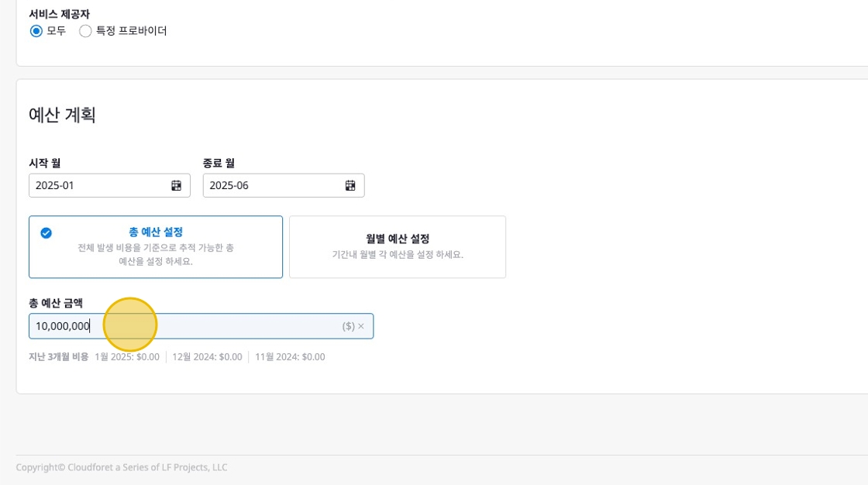Viewport: 868px width, 485px height.
Task: Click the 지난 3개월 비용 label
Action: [58, 357]
